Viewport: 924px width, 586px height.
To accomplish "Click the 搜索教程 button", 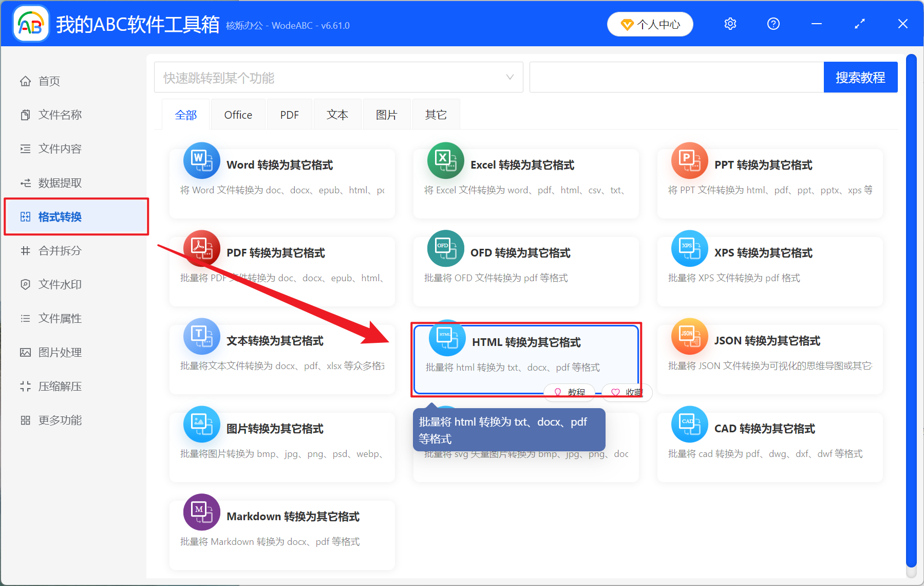I will [860, 78].
